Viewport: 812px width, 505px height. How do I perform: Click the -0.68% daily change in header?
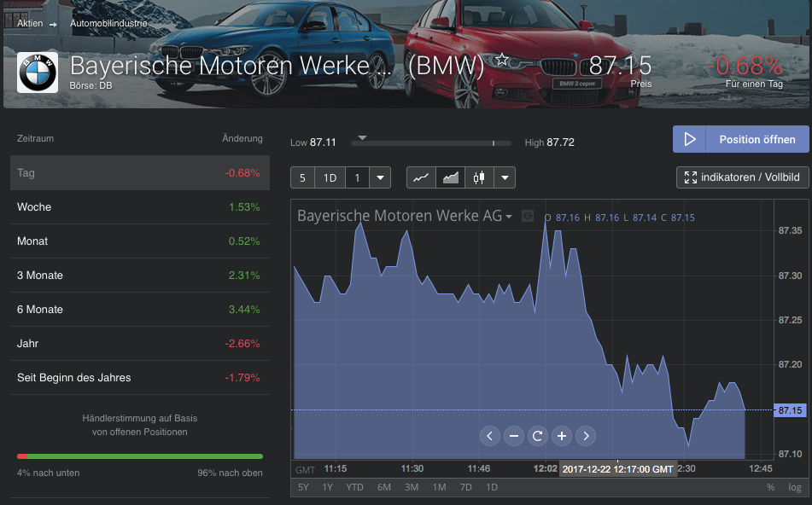point(745,66)
